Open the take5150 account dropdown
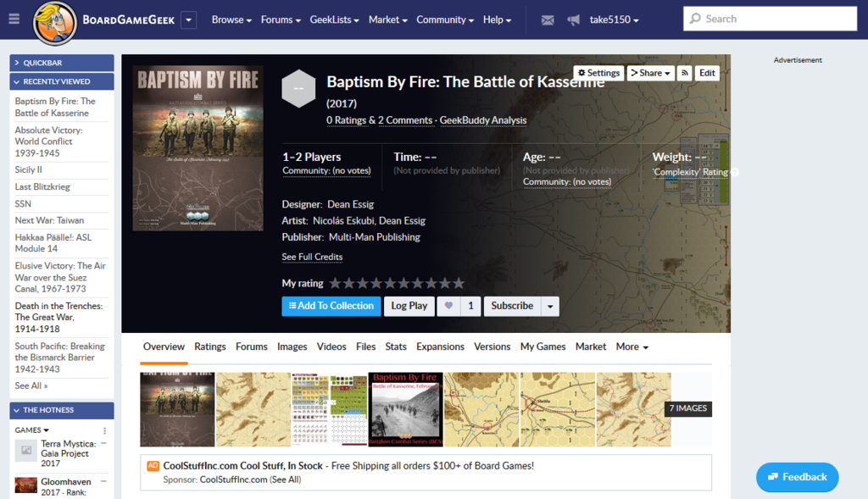The image size is (868, 499). [610, 19]
